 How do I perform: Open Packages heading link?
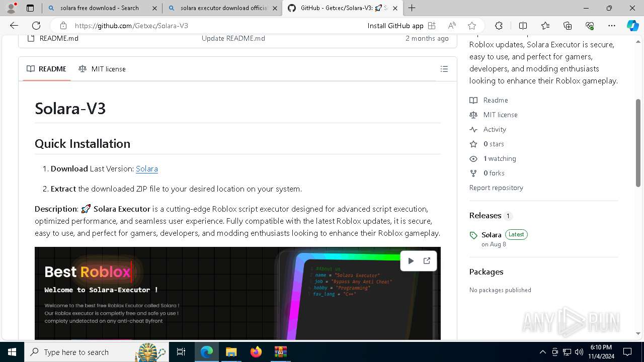pos(486,271)
